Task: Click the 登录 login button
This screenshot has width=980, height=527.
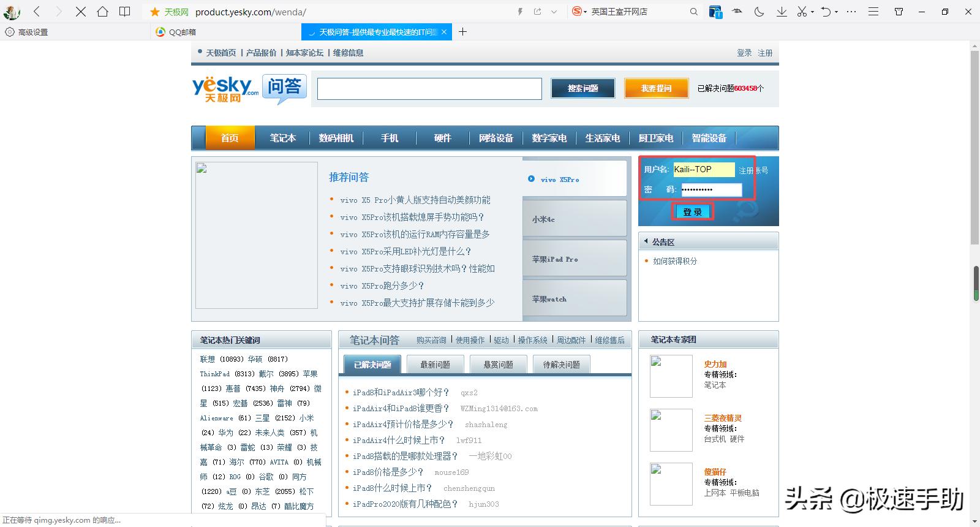Action: point(693,212)
